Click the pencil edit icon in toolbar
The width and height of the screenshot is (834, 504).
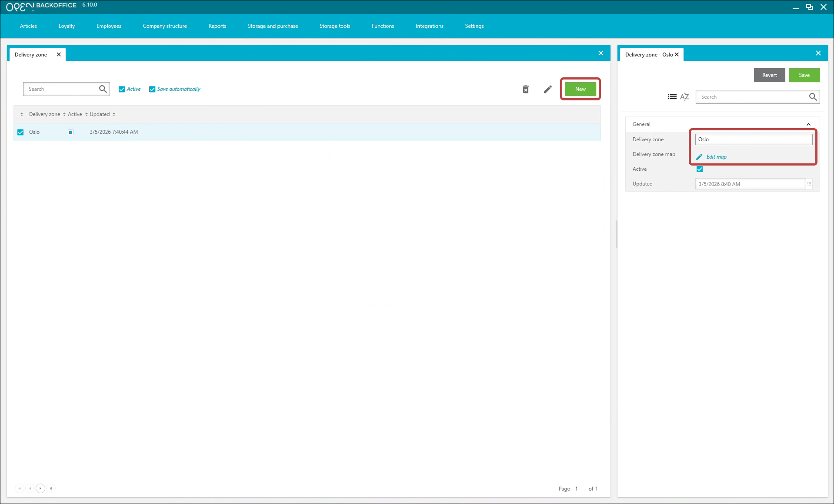(x=547, y=89)
